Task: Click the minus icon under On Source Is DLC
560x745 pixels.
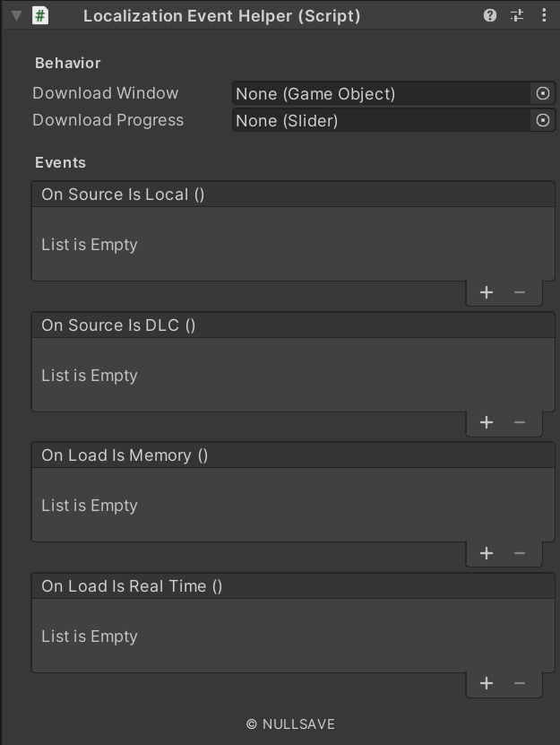Action: point(520,422)
